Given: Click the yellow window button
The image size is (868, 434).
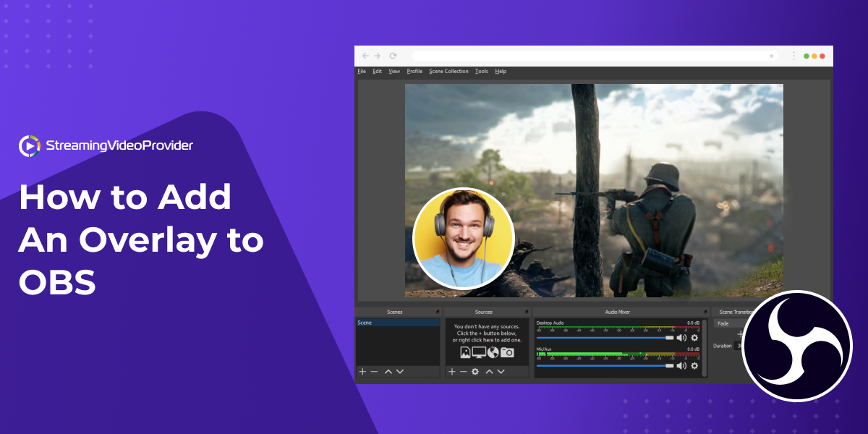Looking at the screenshot, I should (x=814, y=56).
